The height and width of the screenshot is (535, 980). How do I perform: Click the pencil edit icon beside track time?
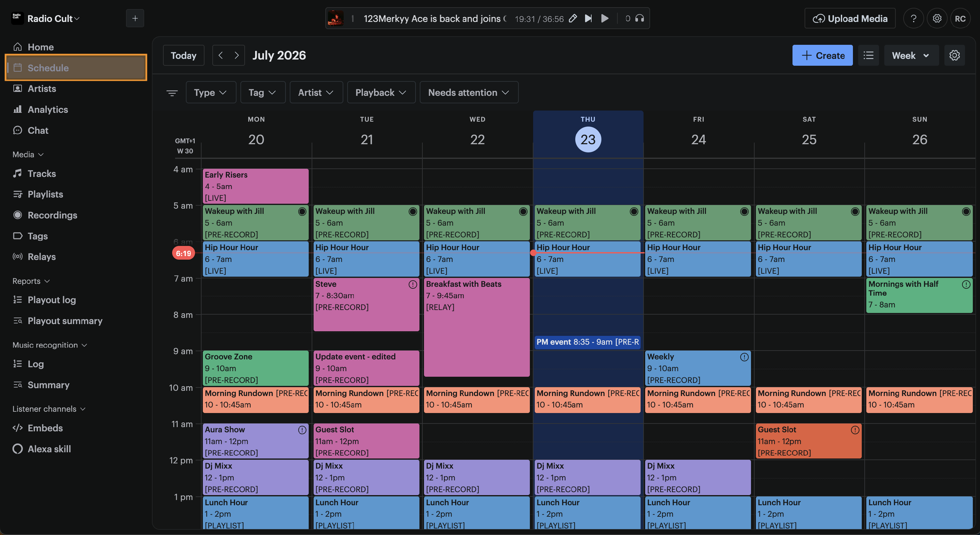(x=573, y=18)
